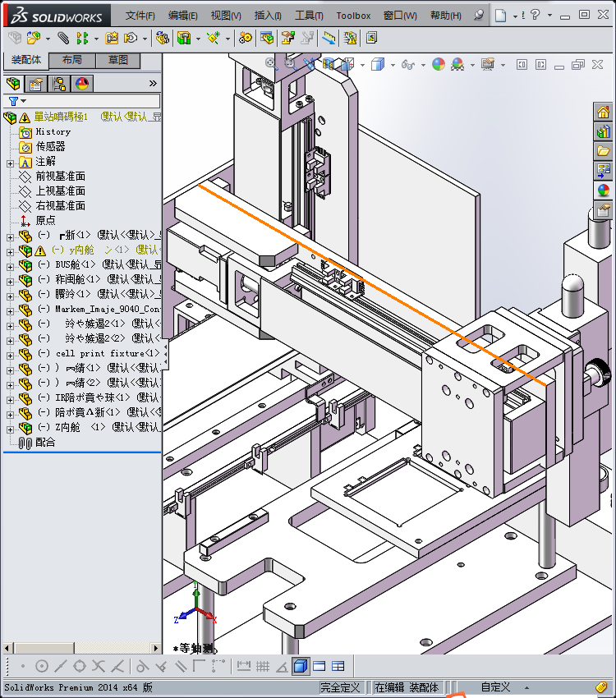Expand the Markem_Imaje_9040 component node
This screenshot has height=698, width=616.
tap(10, 311)
